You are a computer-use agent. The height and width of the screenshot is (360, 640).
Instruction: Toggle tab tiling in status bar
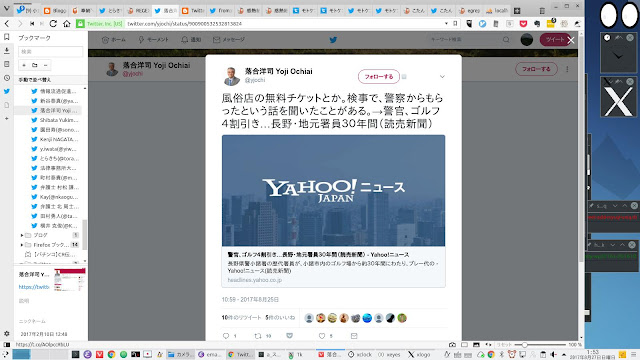464,344
